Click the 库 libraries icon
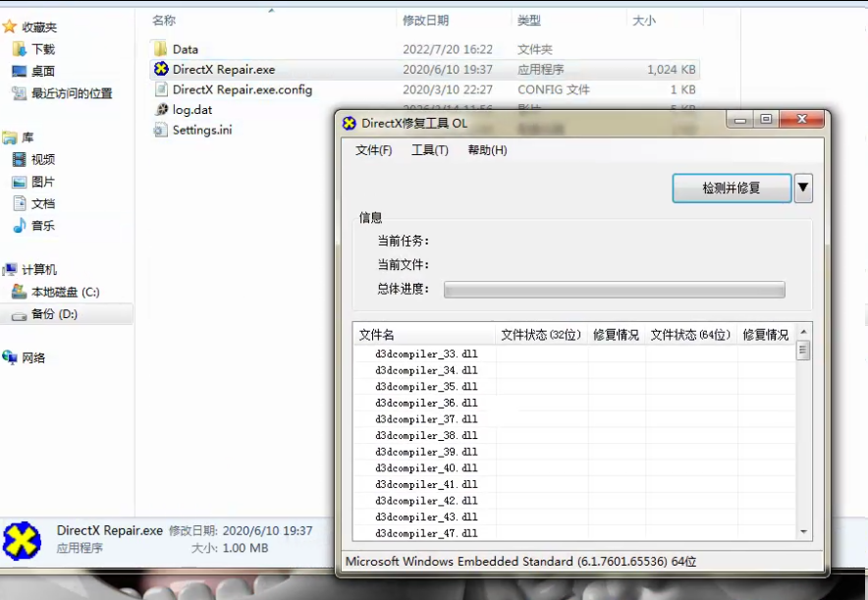The image size is (868, 600). (10, 137)
